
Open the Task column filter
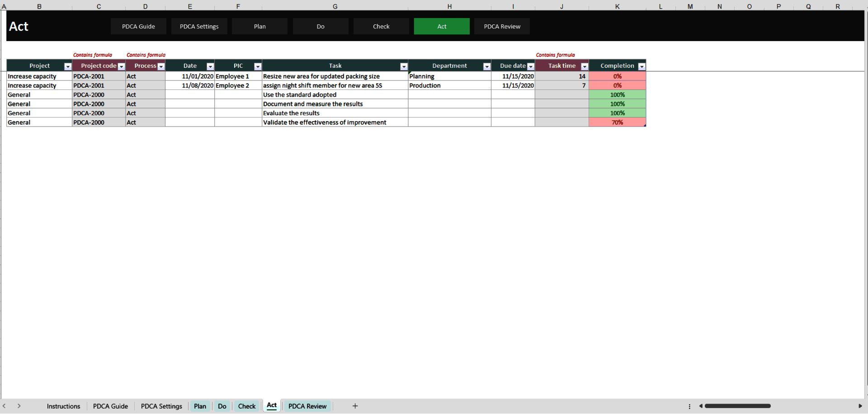[404, 66]
